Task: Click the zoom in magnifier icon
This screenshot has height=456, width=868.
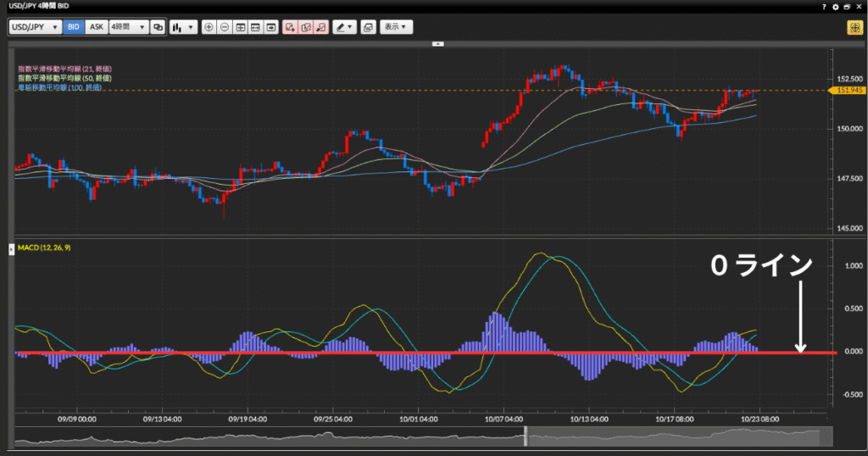Action: 209,27
